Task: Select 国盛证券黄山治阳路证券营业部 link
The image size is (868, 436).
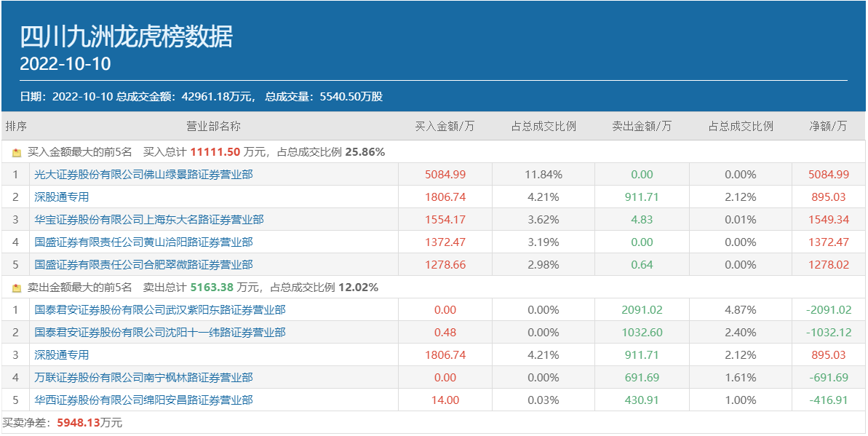Action: point(143,242)
